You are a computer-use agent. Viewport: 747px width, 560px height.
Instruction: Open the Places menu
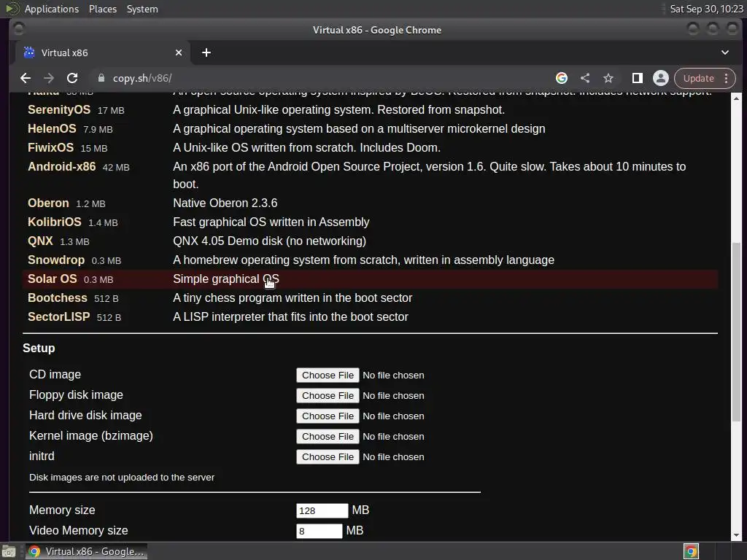point(103,9)
